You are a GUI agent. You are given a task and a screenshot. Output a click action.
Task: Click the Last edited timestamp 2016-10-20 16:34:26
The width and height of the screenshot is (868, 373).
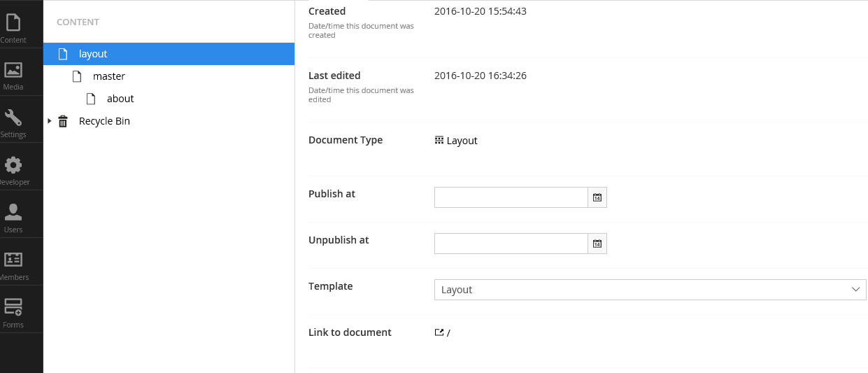[481, 76]
